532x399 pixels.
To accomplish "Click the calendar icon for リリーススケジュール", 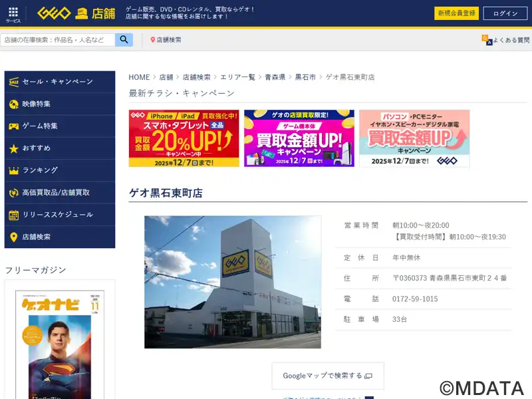I will [x=13, y=215].
